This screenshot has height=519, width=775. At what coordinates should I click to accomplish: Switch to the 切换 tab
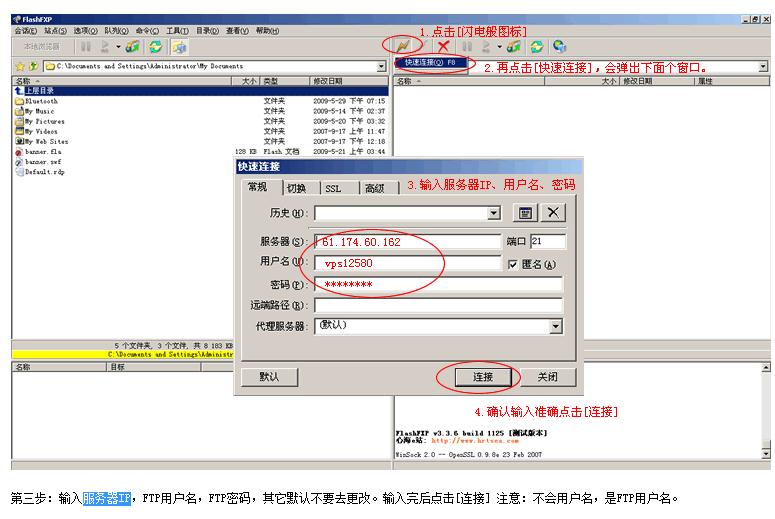pos(297,188)
